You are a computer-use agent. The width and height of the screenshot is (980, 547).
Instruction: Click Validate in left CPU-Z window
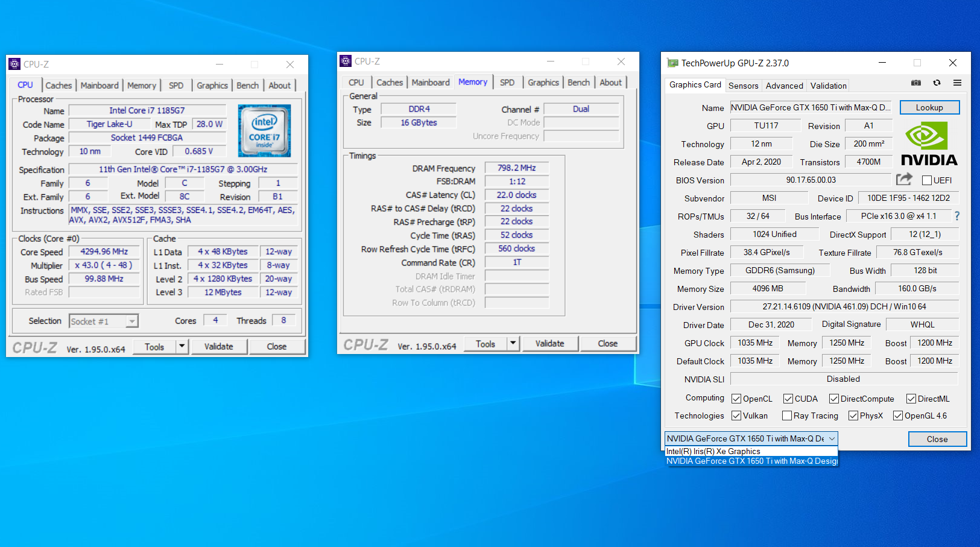click(218, 346)
